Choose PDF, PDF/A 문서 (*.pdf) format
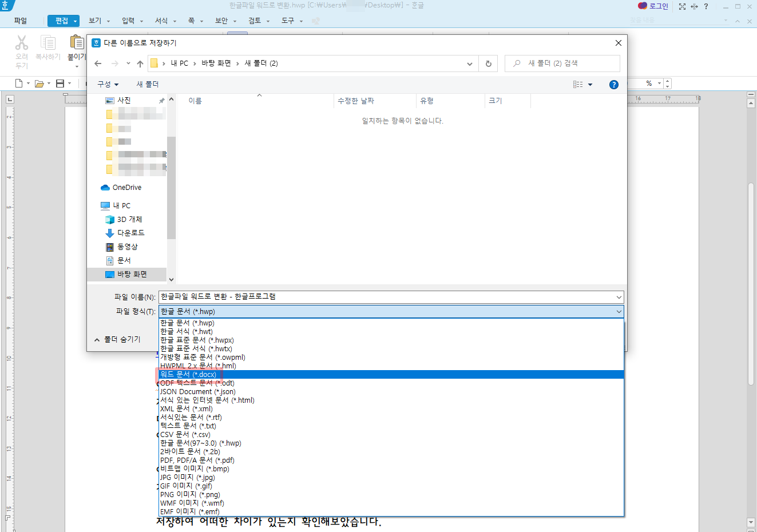Screen dimensions: 757x532 point(391,460)
